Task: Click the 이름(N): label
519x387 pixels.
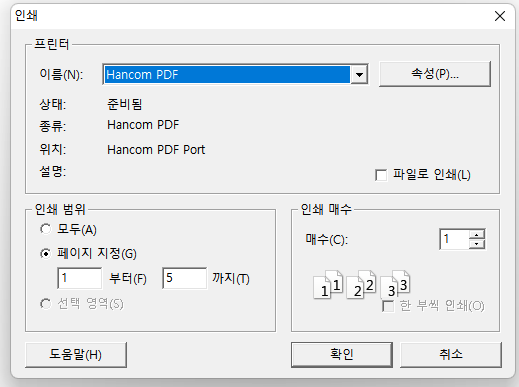Action: (x=61, y=74)
